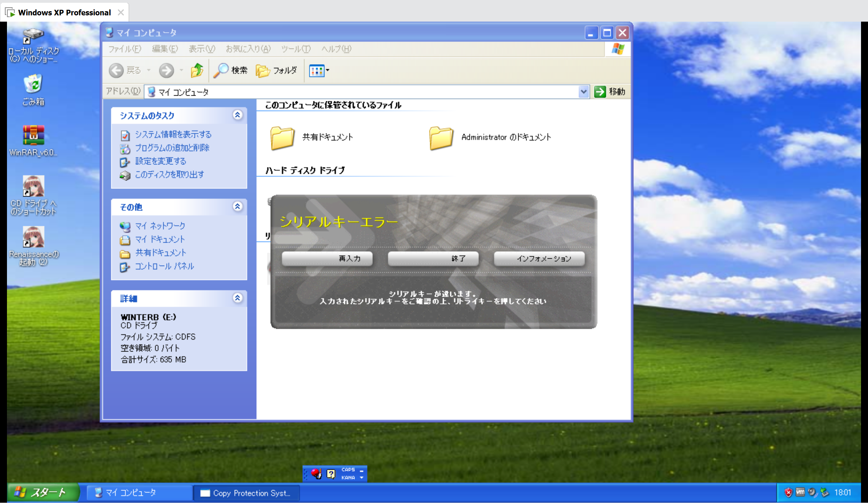Click the 終了 exit button in error dialog
The height and width of the screenshot is (503, 868).
(x=433, y=259)
